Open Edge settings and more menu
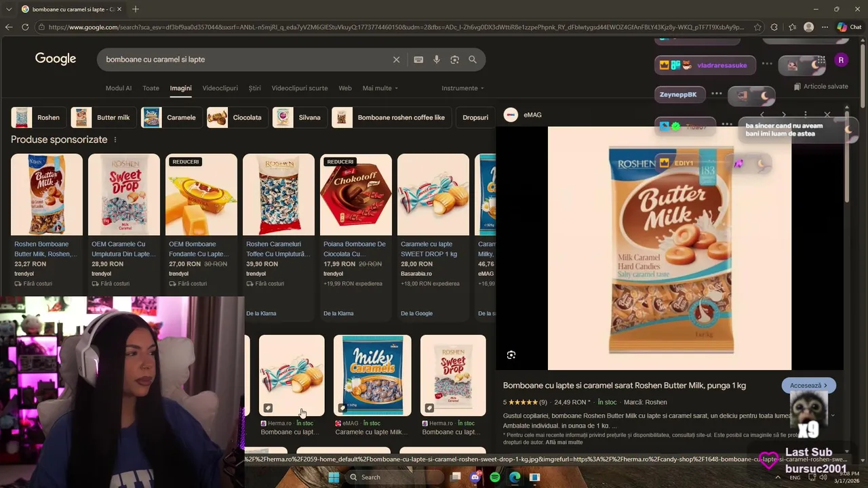The image size is (868, 488). (x=825, y=27)
